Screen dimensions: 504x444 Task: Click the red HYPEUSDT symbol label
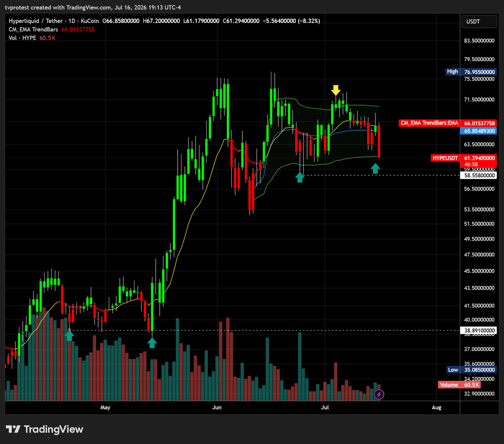point(445,158)
